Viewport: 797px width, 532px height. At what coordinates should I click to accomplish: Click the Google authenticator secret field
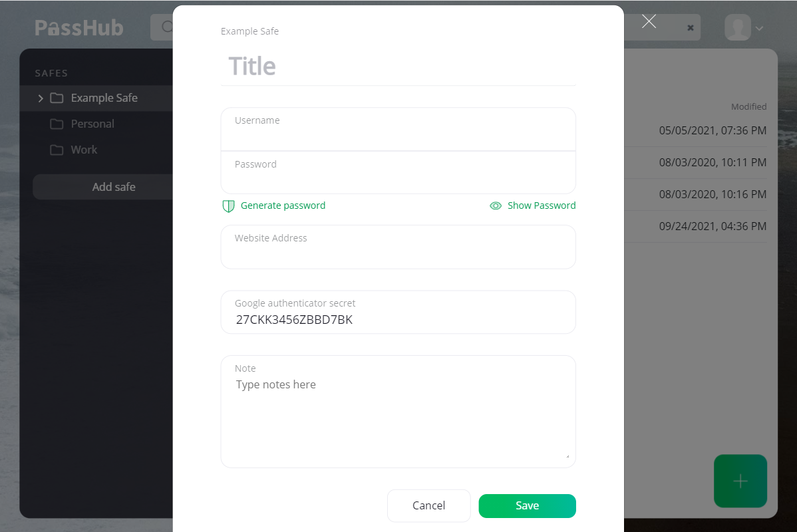click(x=398, y=312)
